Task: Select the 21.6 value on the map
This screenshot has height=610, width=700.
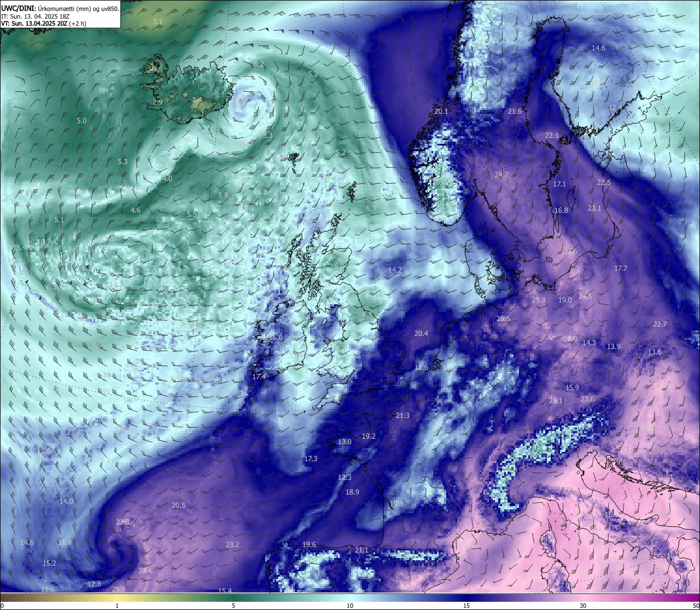Action: [x=515, y=111]
